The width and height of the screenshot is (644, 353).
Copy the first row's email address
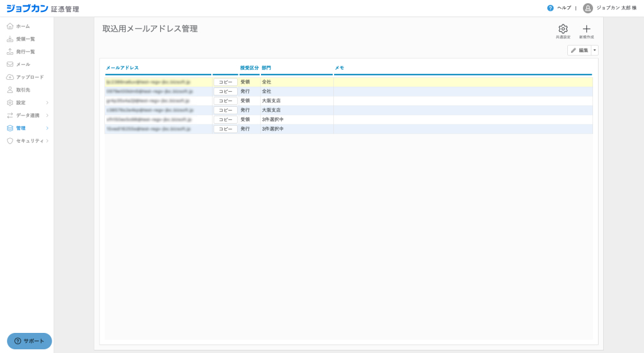pyautogui.click(x=225, y=82)
